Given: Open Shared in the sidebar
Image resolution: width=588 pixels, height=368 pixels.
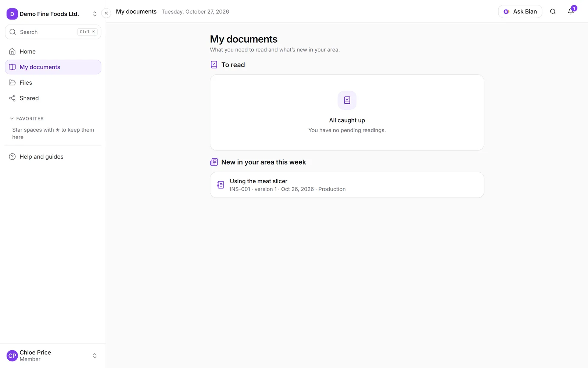Looking at the screenshot, I should (53, 98).
